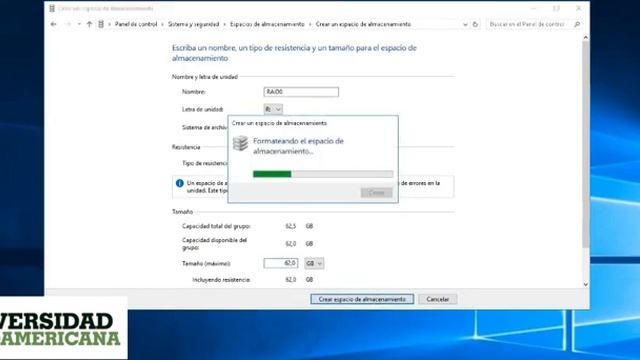Maximize the storage space window
640x360 pixels.
[556, 8]
